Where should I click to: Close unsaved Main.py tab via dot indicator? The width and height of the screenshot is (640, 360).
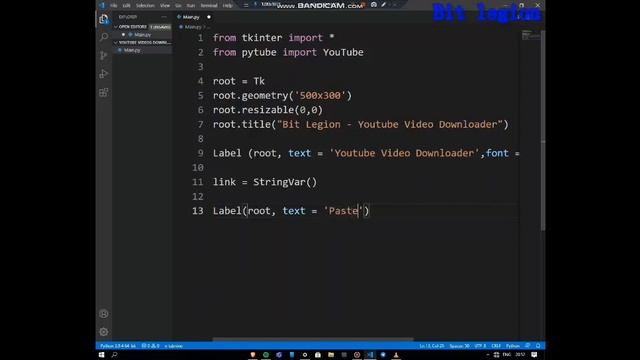(209, 17)
